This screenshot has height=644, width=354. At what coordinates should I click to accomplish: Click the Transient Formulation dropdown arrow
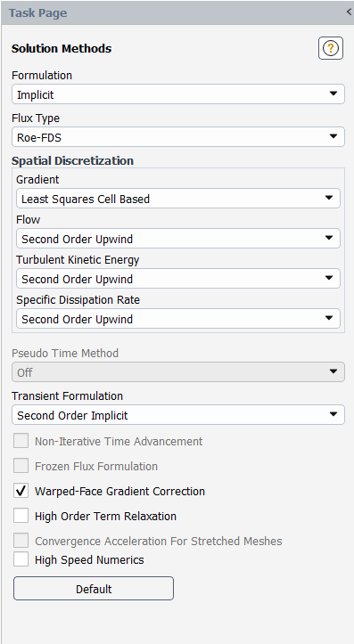coord(333,414)
